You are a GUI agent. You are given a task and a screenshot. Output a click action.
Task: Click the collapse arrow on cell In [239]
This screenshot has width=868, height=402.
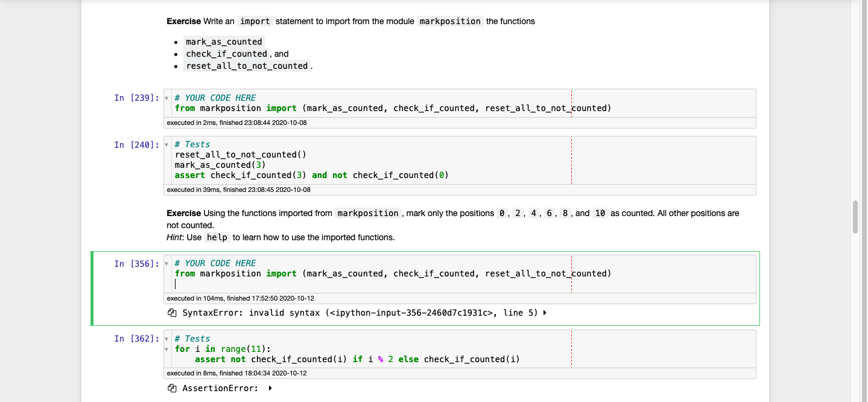[166, 97]
